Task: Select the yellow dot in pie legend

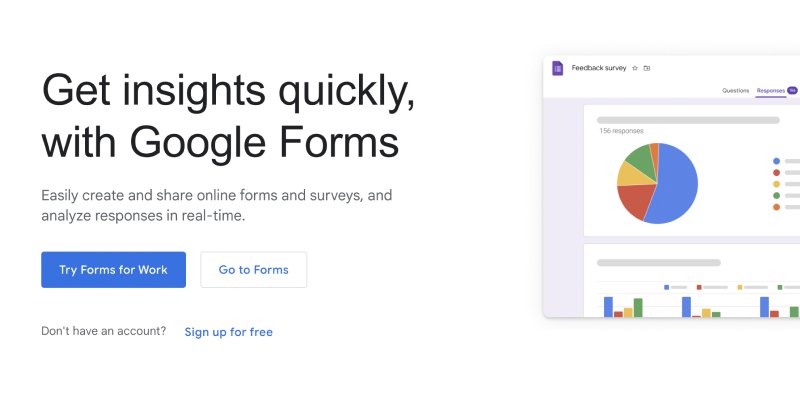Action: [777, 184]
